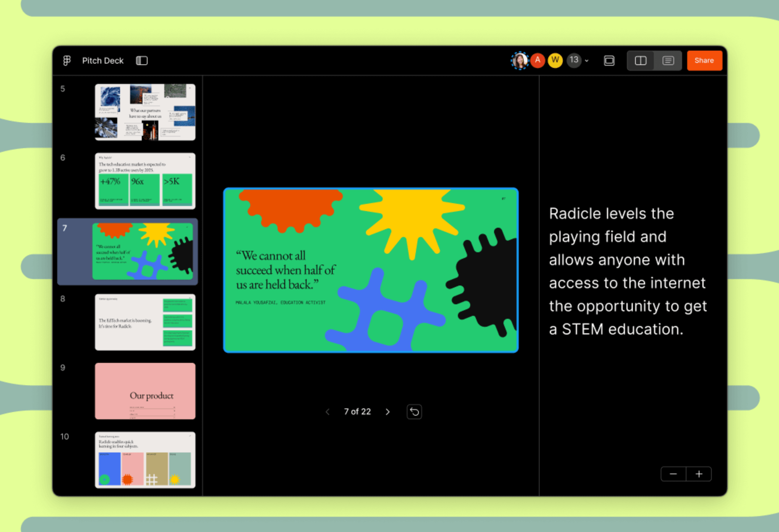Click the '7 of 22' slide counter
779x532 pixels.
pyautogui.click(x=357, y=412)
